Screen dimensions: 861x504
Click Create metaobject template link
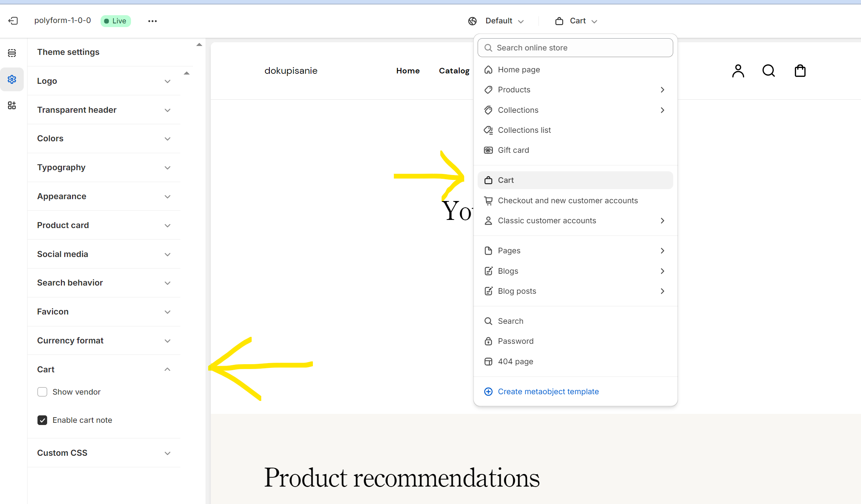tap(548, 392)
